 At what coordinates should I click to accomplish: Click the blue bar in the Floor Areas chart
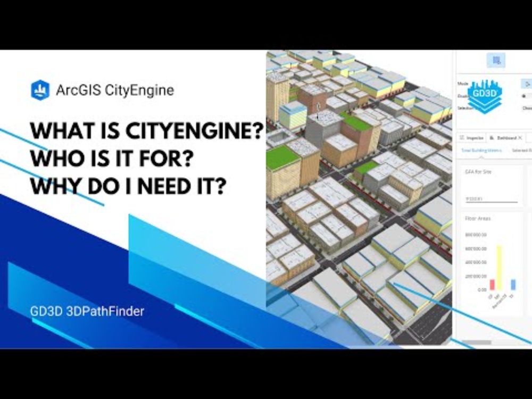(x=513, y=285)
